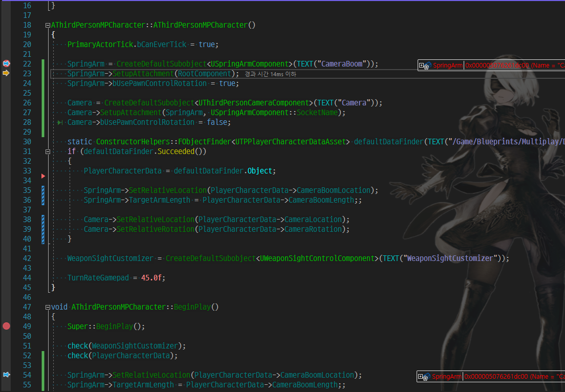Click the run-to-cursor glyph on line 28
This screenshot has width=565, height=392.
[60, 122]
